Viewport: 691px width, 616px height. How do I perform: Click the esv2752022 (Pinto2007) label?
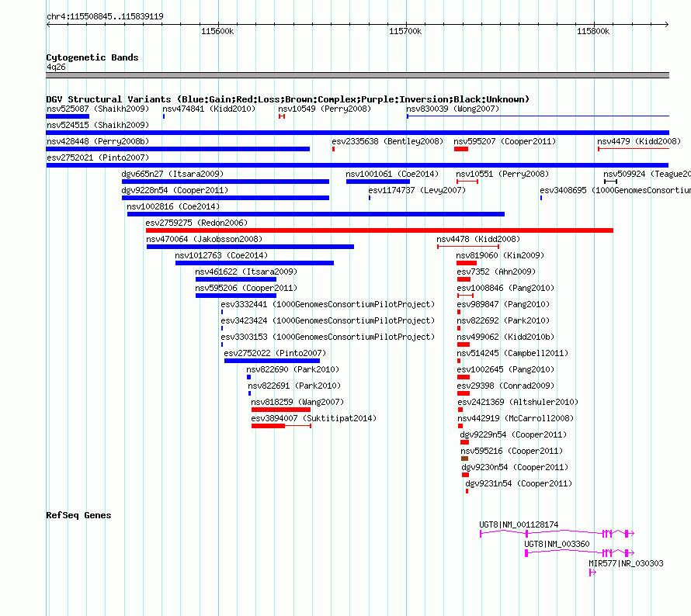click(x=275, y=353)
